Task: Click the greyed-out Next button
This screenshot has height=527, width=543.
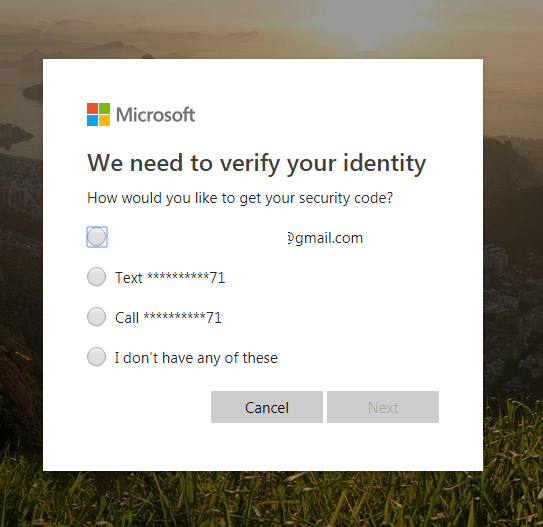Action: 383,407
